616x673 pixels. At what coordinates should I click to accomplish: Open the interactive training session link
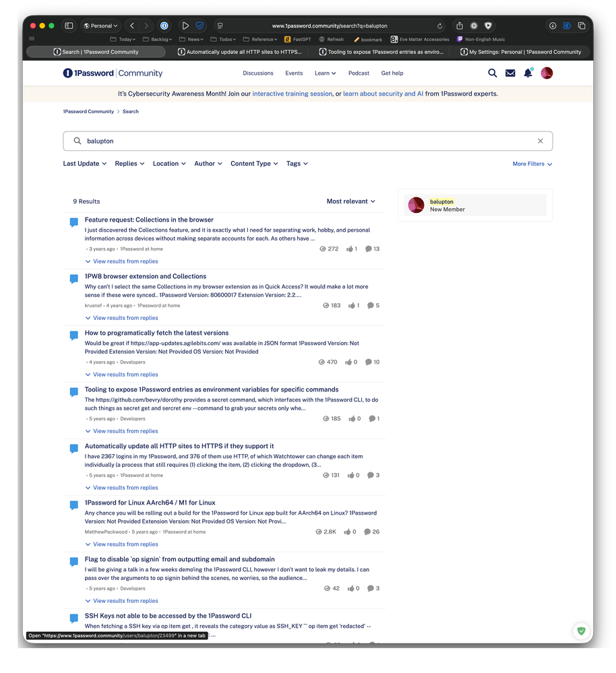coord(292,94)
